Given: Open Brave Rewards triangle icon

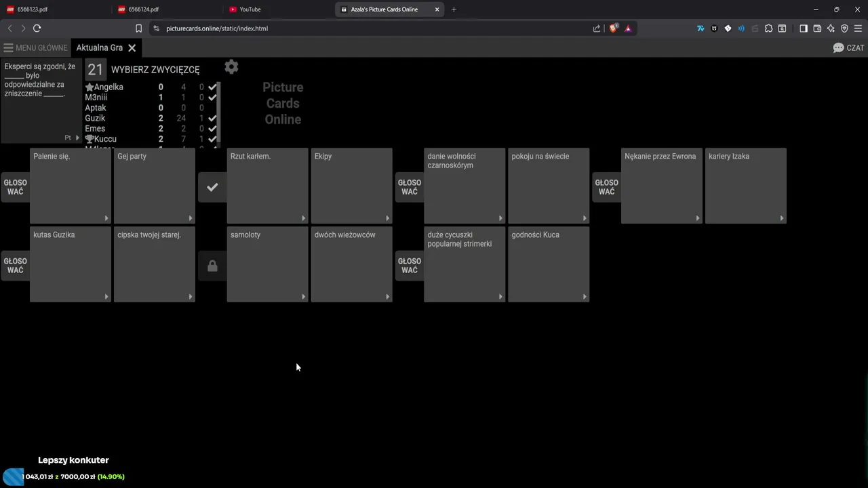Looking at the screenshot, I should 628,28.
